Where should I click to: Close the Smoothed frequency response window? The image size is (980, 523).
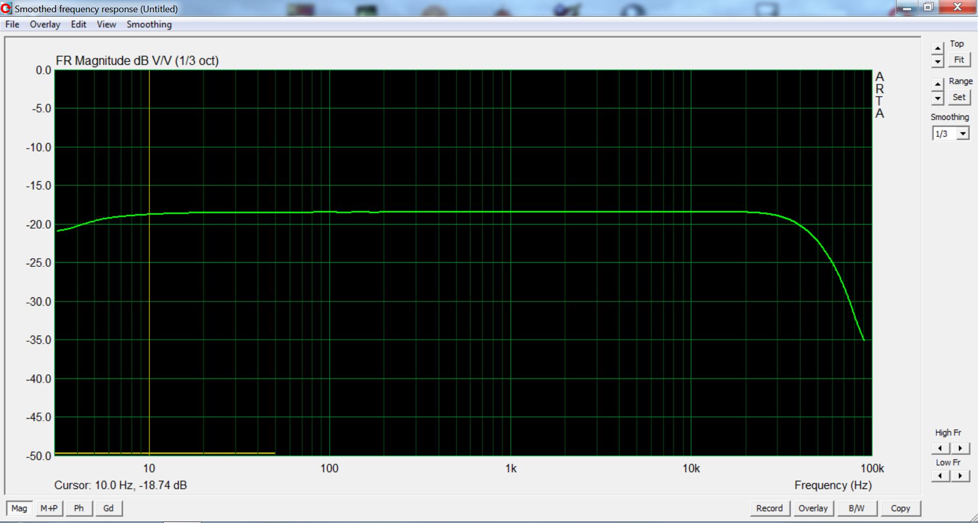click(957, 7)
